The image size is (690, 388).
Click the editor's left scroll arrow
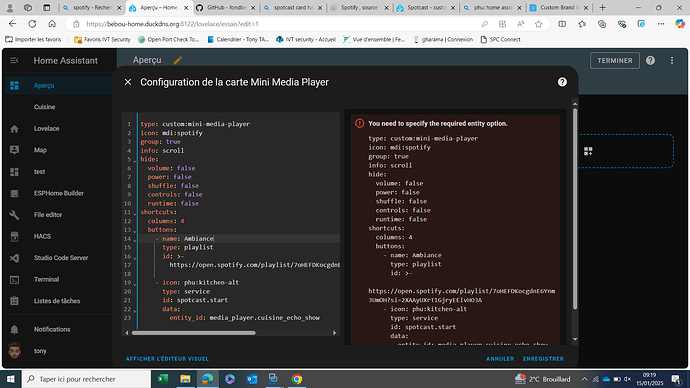(127, 333)
